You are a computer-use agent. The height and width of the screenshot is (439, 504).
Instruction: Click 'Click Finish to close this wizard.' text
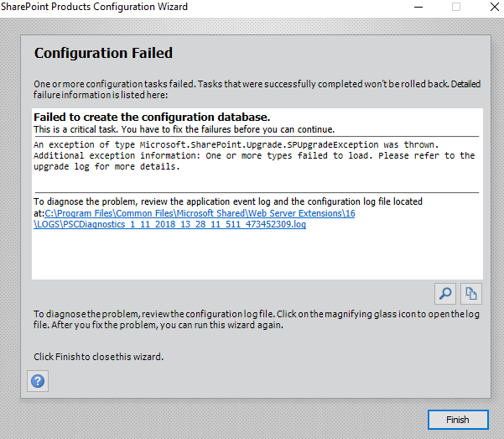click(x=98, y=357)
